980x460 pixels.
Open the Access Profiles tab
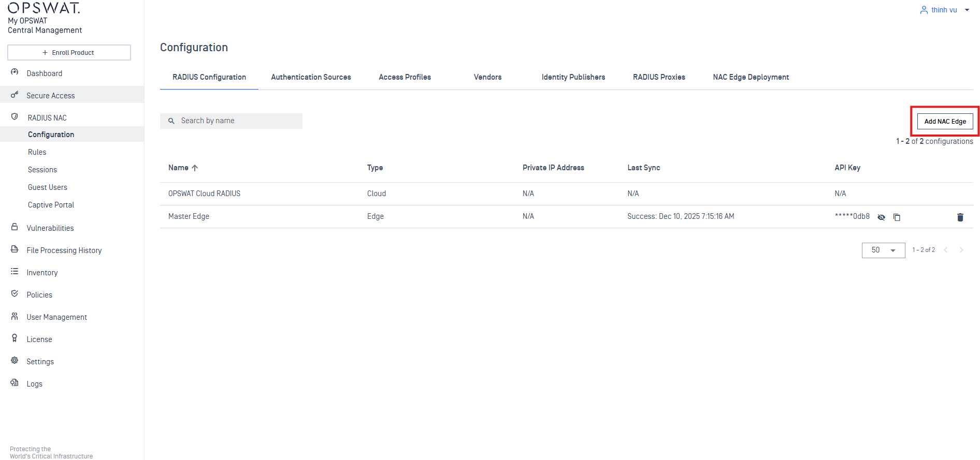pos(405,77)
